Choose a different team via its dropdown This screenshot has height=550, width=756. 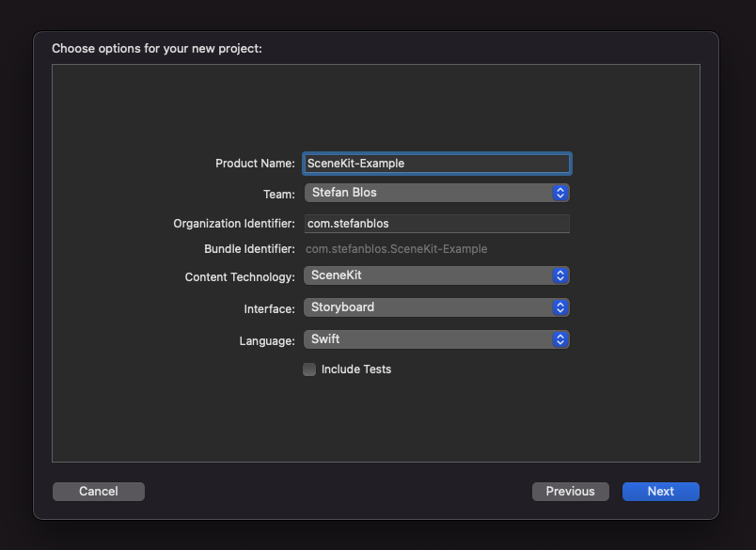coord(560,194)
